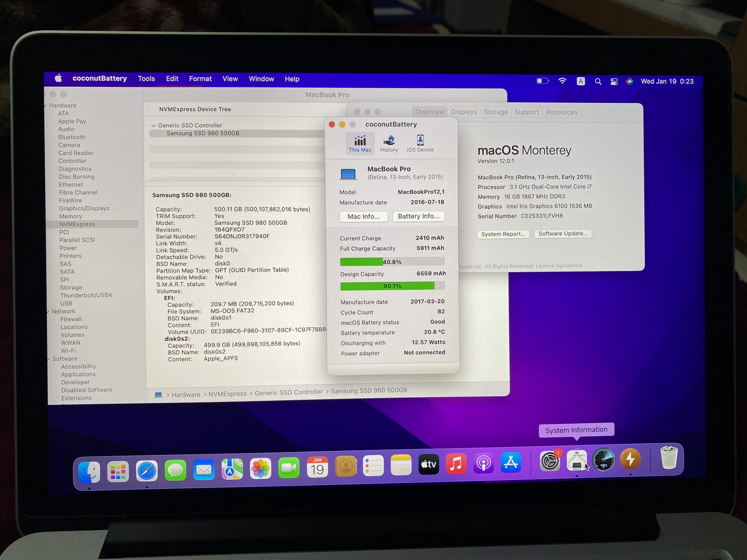Image resolution: width=747 pixels, height=560 pixels.
Task: Click the Wi-Fi status icon
Action: click(x=562, y=81)
